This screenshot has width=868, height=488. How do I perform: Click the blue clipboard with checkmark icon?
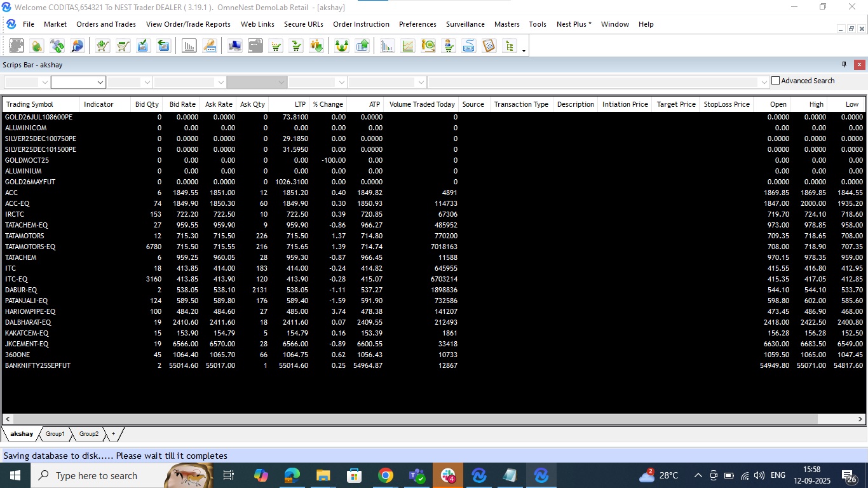click(x=143, y=46)
